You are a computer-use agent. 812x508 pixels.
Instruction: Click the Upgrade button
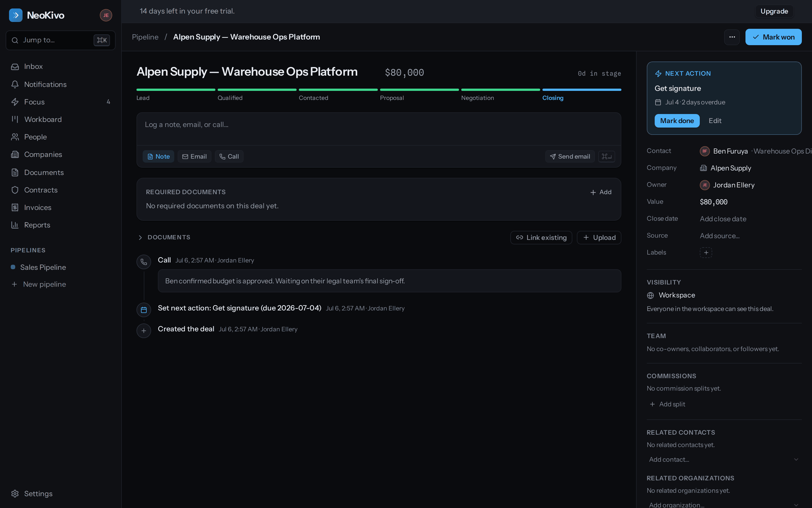pyautogui.click(x=774, y=11)
